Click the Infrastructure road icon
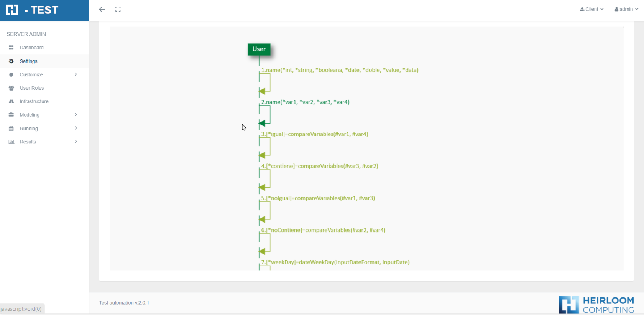Viewport: 644px width, 315px height. click(x=11, y=102)
